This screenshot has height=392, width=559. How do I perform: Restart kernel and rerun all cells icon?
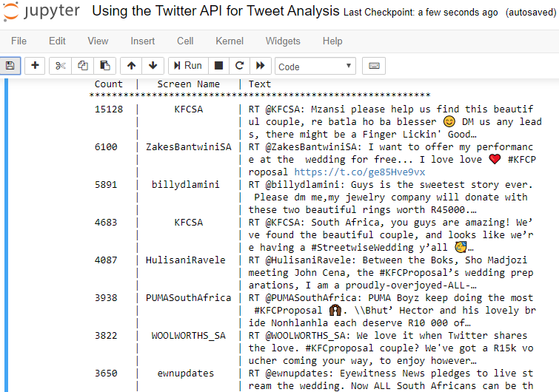click(x=261, y=66)
